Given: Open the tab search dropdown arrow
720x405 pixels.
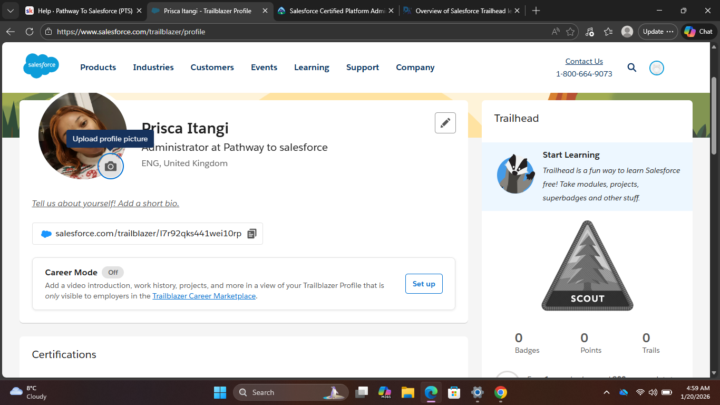Looking at the screenshot, I should [x=10, y=11].
